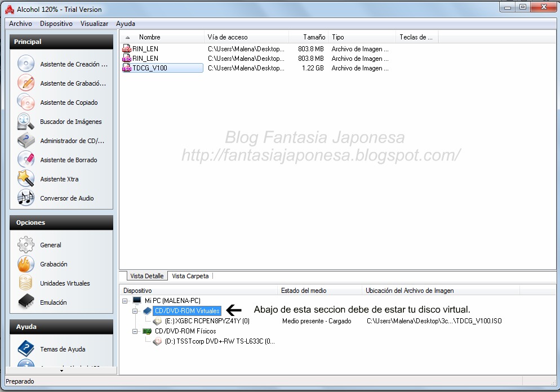The width and height of the screenshot is (560, 392).
Task: Open the Ayuda menu
Action: click(x=126, y=24)
